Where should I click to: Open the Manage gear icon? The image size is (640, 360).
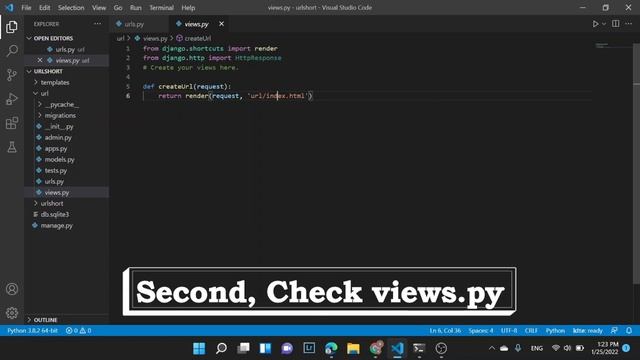pos(12,313)
